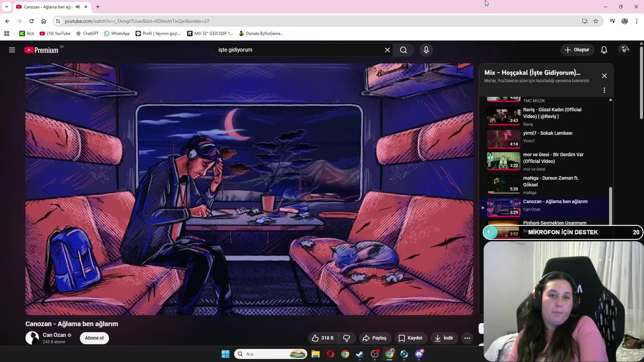Image resolution: width=644 pixels, height=362 pixels.
Task: Click the page vertical scrollbar
Action: click(641, 83)
